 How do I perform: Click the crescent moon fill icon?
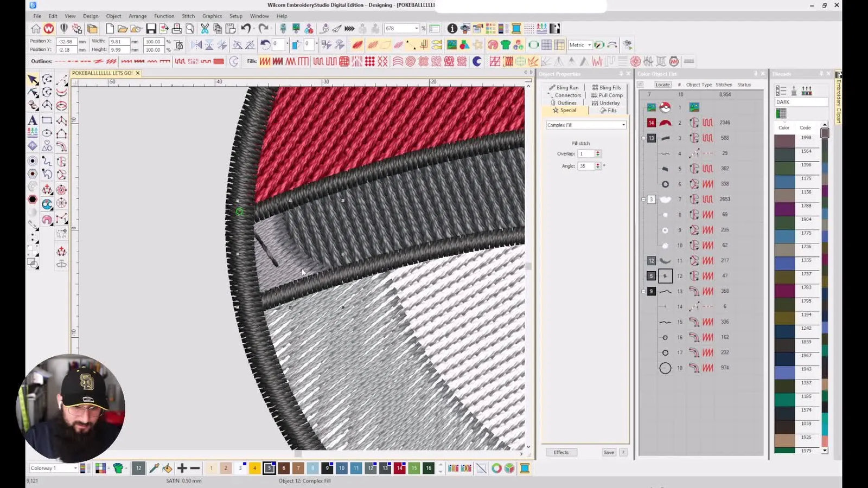coord(477,61)
